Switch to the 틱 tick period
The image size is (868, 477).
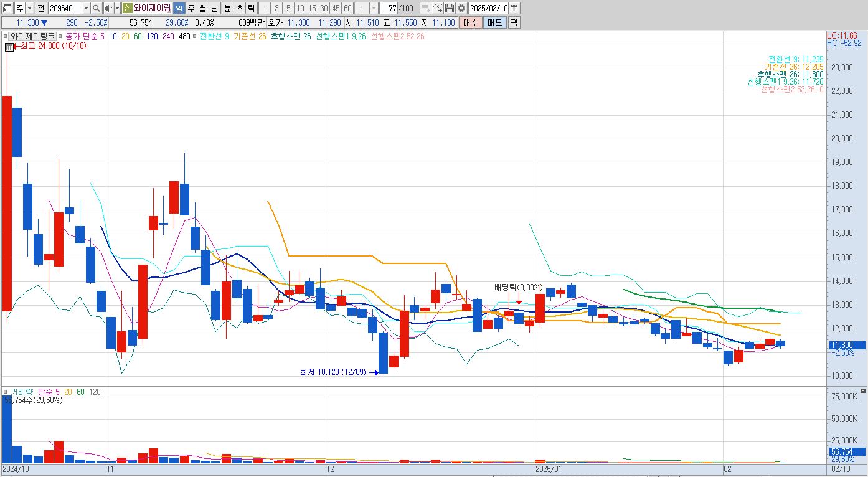[x=250, y=8]
